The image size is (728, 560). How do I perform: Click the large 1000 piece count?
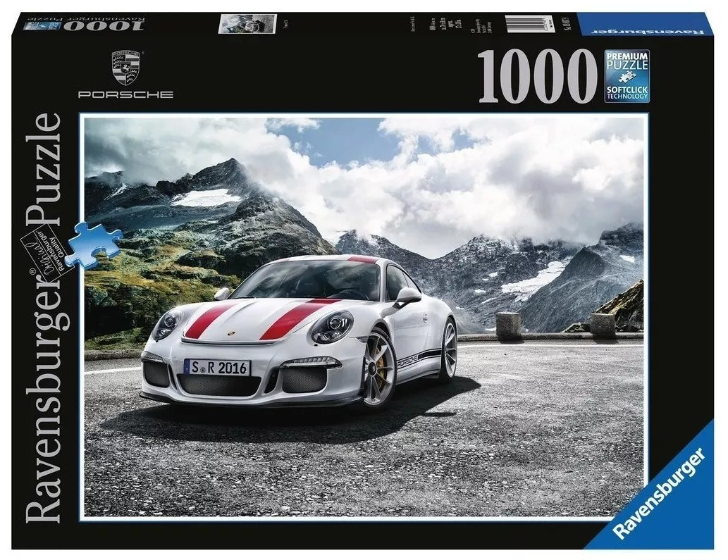537,77
